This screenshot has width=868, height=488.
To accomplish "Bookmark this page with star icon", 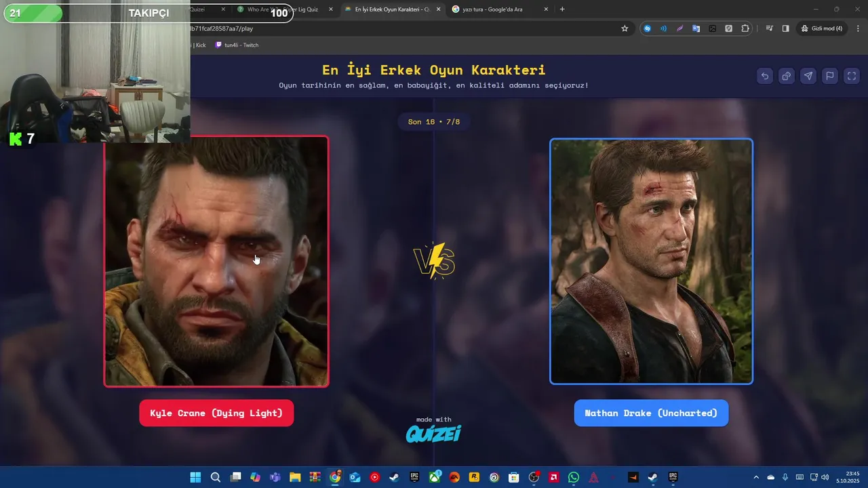I will pos(625,28).
